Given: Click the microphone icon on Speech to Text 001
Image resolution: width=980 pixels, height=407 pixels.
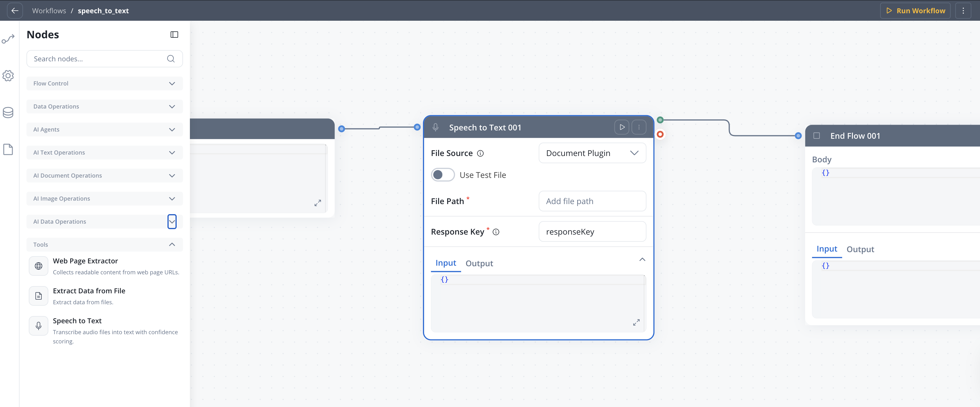Looking at the screenshot, I should (435, 127).
